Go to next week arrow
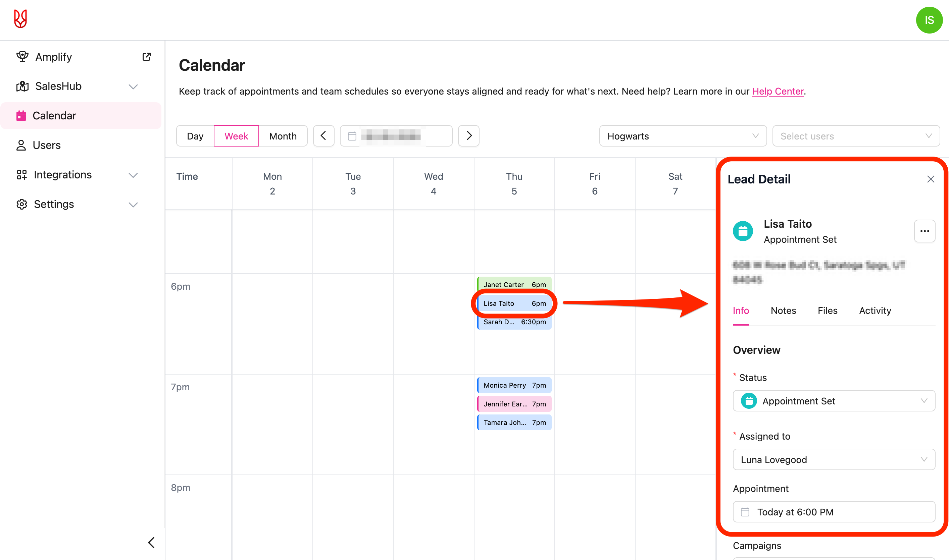Viewport: 949px width, 560px height. click(x=469, y=136)
